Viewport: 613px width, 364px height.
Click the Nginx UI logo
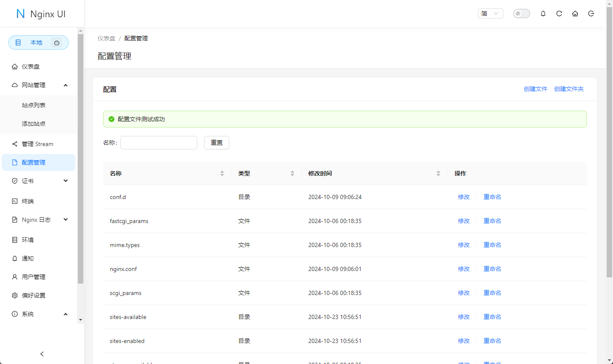pos(41,14)
